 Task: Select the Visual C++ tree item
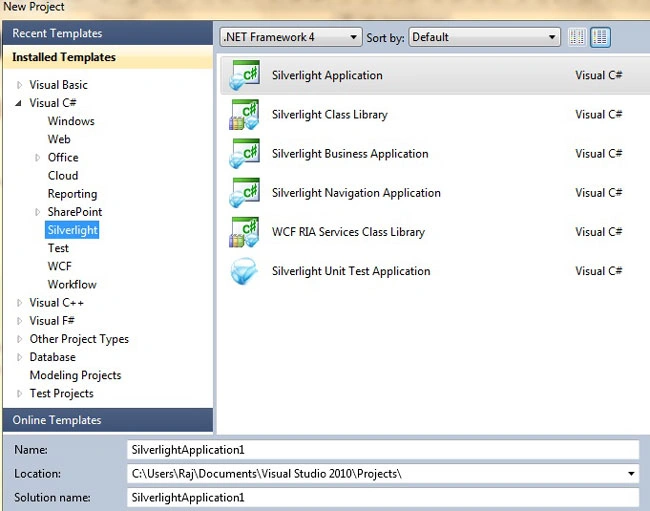coord(56,303)
